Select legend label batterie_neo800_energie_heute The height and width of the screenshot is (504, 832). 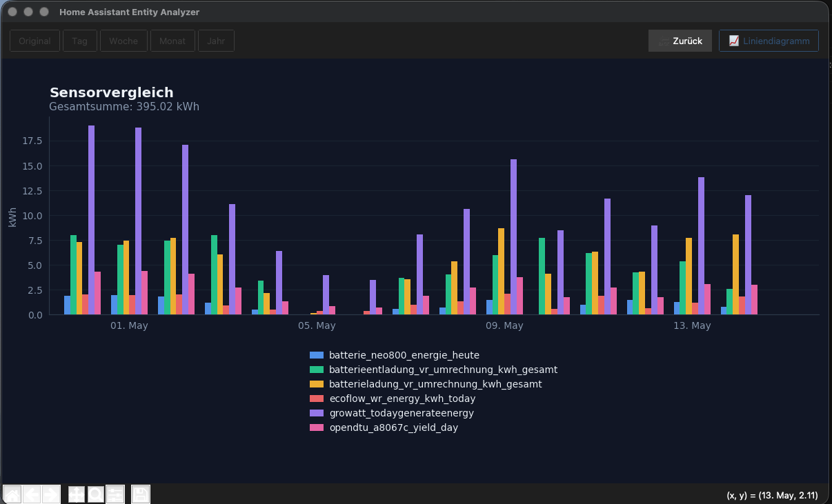(404, 355)
